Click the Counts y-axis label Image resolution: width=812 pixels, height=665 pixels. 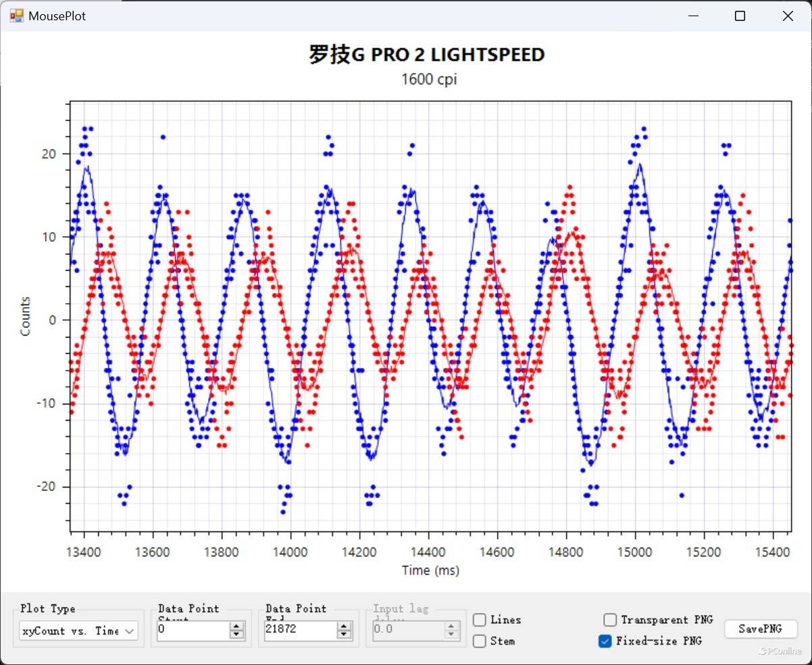pyautogui.click(x=26, y=316)
